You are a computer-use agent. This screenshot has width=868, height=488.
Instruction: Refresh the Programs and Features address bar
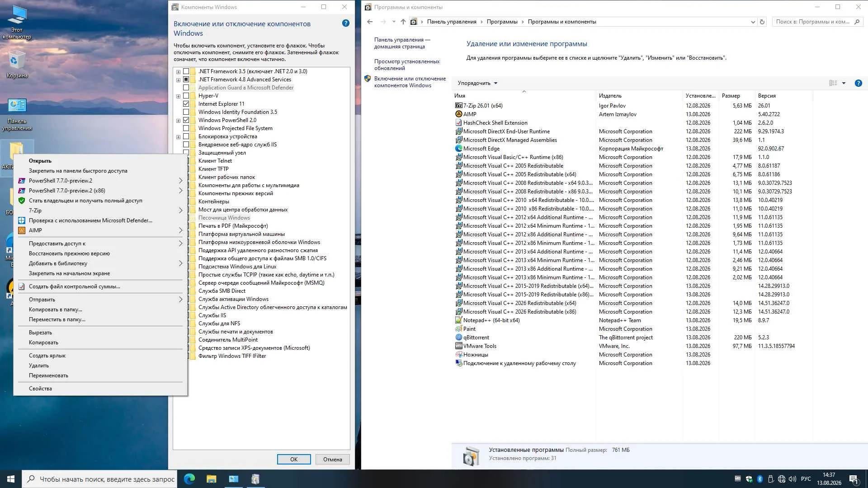(x=762, y=22)
